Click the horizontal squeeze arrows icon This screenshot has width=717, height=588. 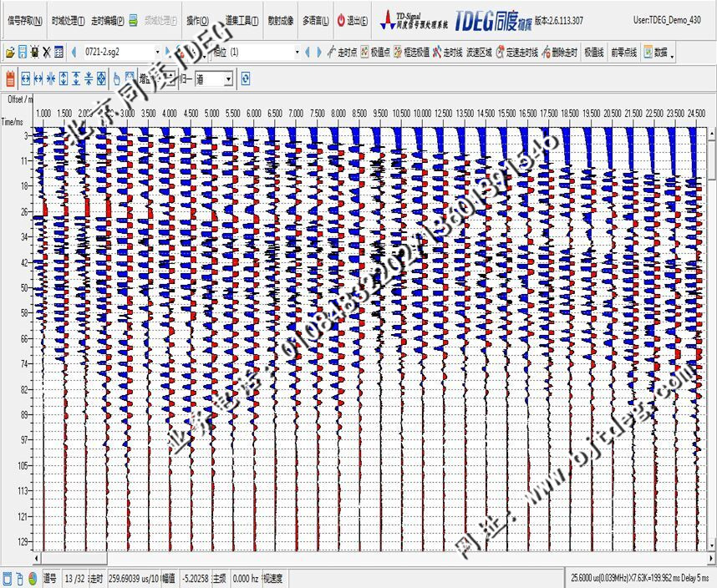pos(51,79)
